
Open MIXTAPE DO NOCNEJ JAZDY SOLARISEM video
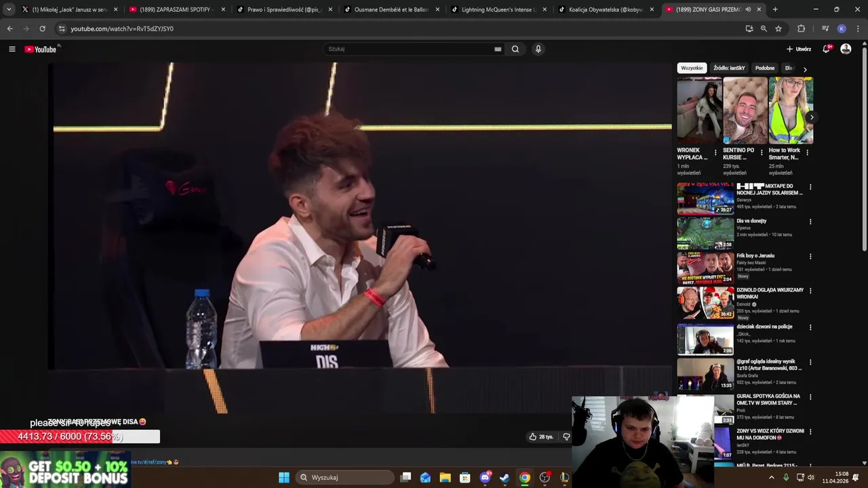[x=770, y=189]
